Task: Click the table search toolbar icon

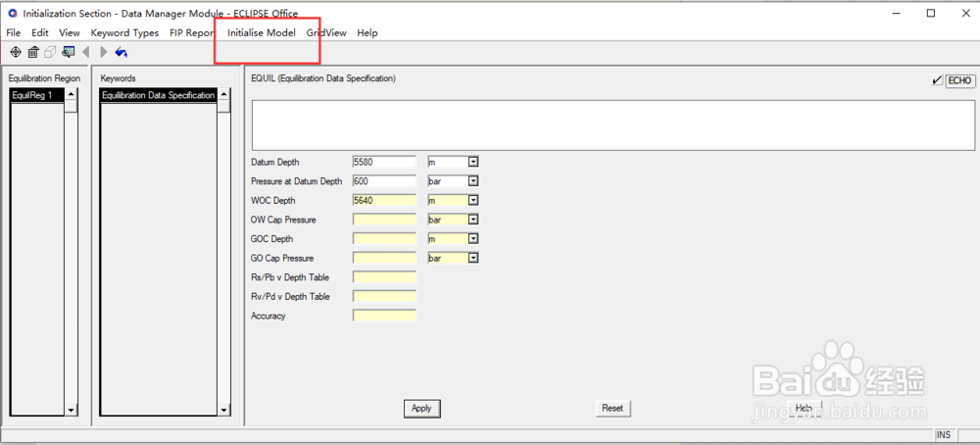Action: click(68, 53)
